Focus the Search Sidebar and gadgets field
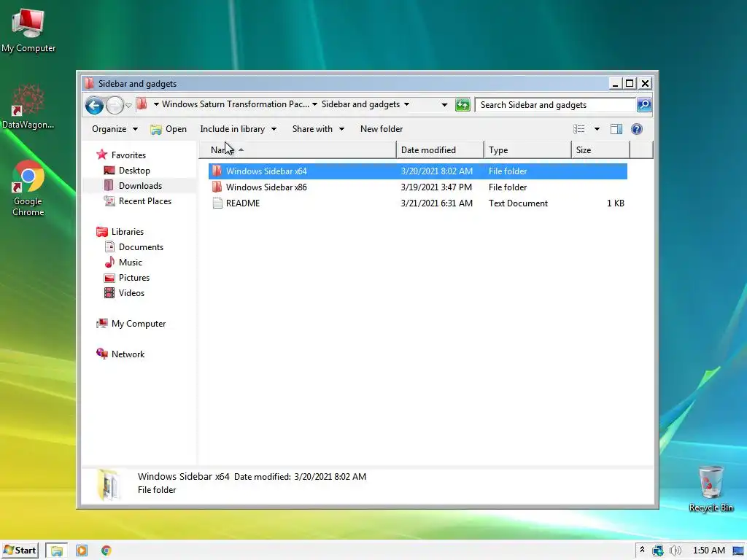The height and width of the screenshot is (560, 747). (555, 105)
